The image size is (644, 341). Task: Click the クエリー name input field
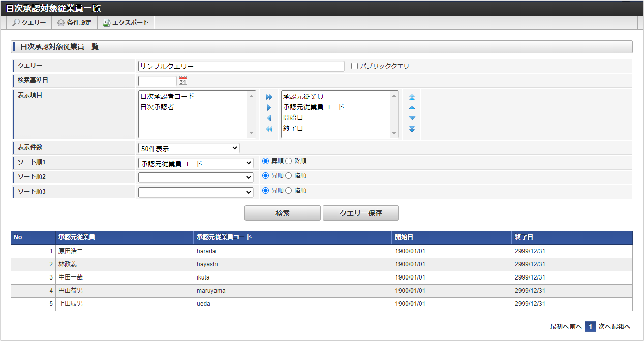click(x=241, y=66)
